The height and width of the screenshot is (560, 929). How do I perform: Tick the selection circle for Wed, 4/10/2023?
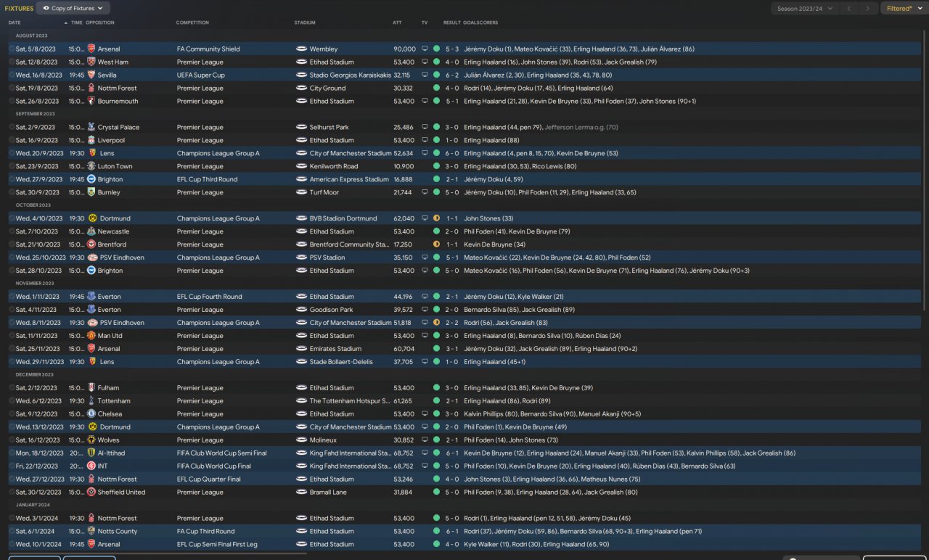pos(12,219)
